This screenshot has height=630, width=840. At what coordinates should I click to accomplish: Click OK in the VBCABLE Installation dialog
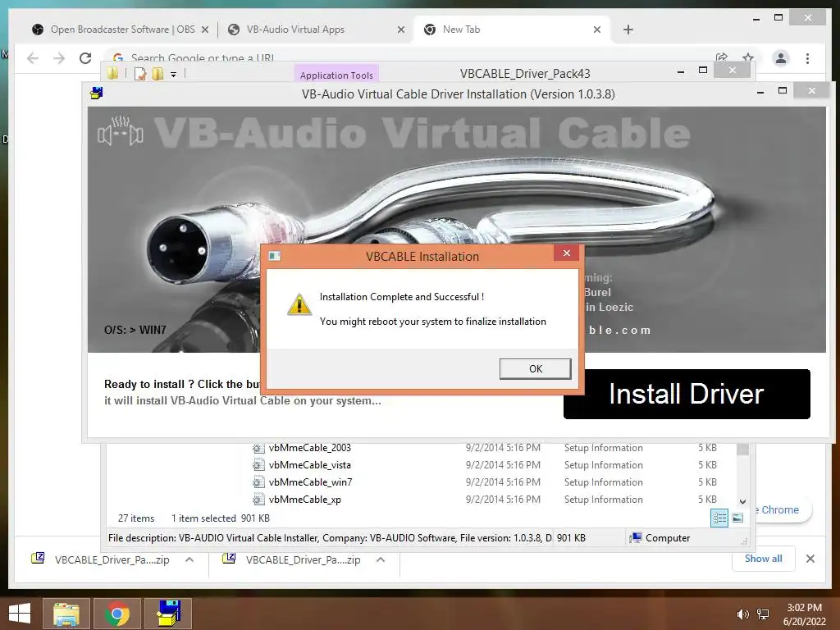tap(535, 368)
